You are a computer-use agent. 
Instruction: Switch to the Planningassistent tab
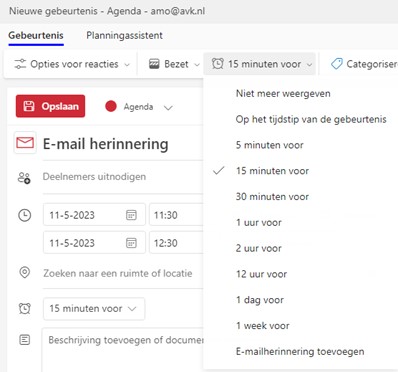click(124, 36)
